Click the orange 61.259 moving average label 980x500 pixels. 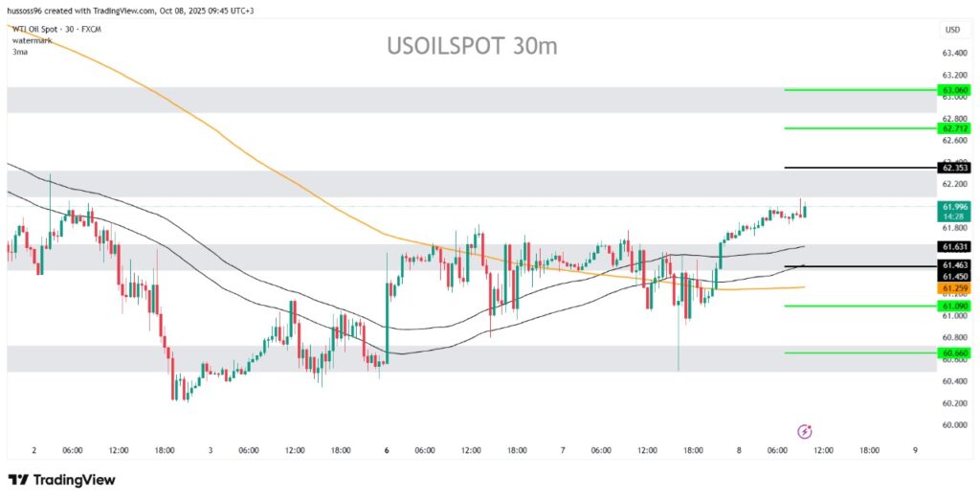click(955, 287)
